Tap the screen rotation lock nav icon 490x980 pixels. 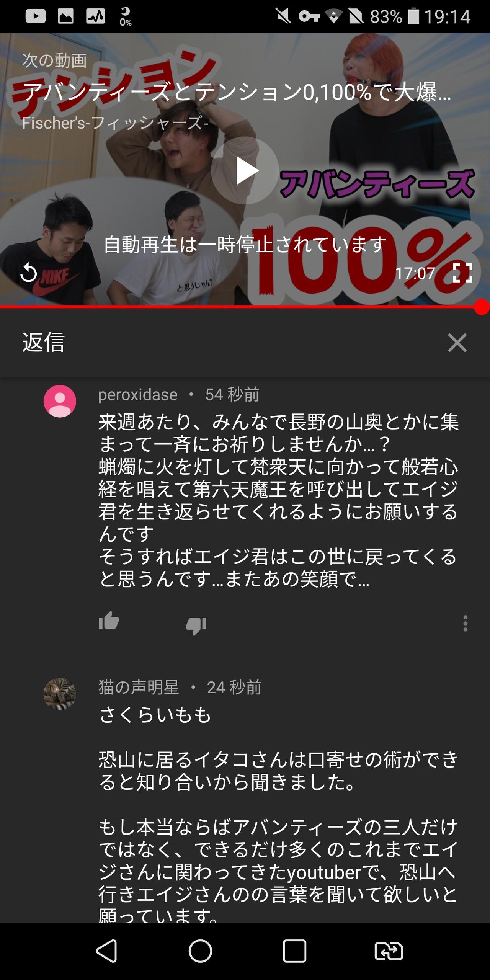pyautogui.click(x=389, y=951)
